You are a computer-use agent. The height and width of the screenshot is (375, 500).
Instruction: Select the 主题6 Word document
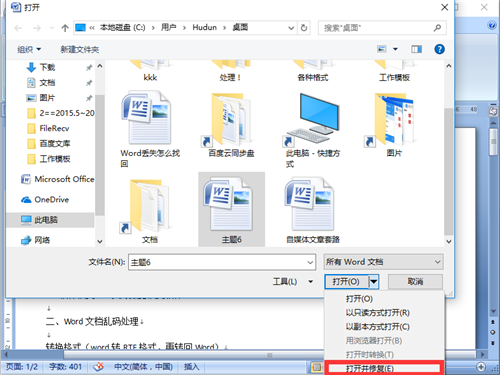(232, 209)
